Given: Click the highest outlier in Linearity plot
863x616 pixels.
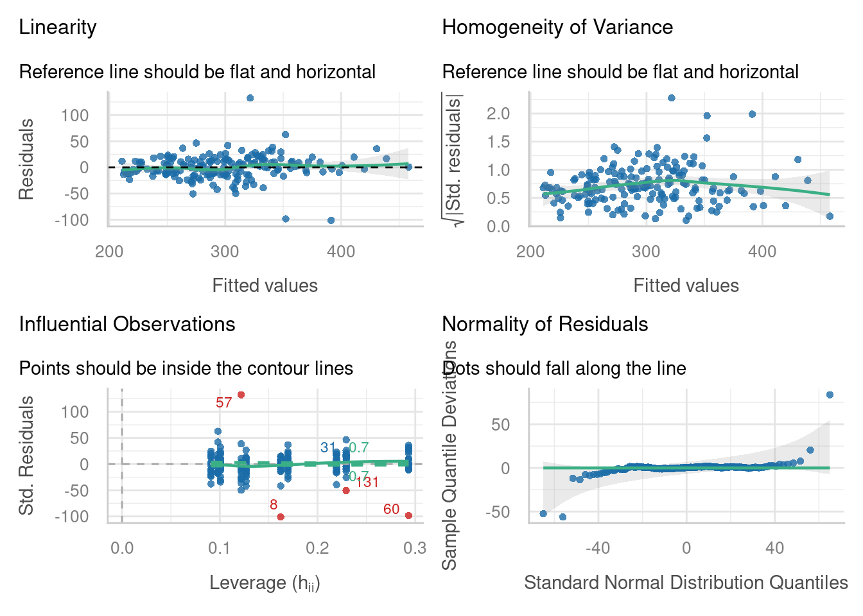Looking at the screenshot, I should pyautogui.click(x=250, y=98).
